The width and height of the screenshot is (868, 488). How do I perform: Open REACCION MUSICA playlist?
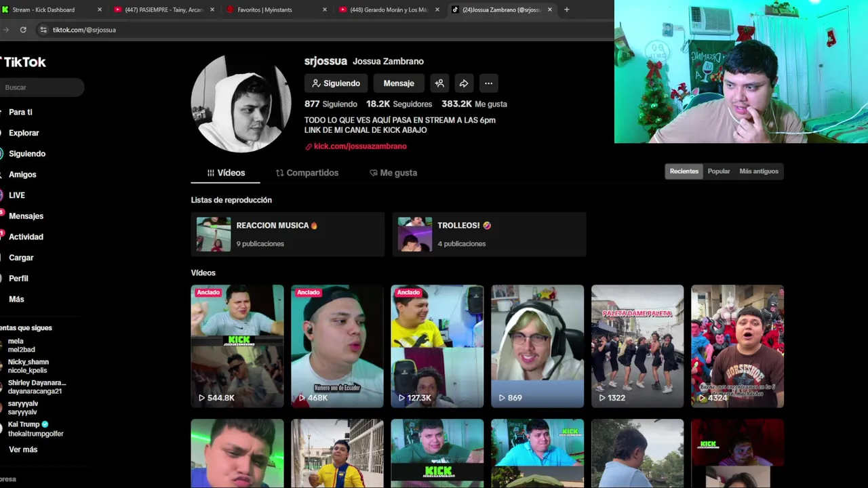click(x=288, y=235)
